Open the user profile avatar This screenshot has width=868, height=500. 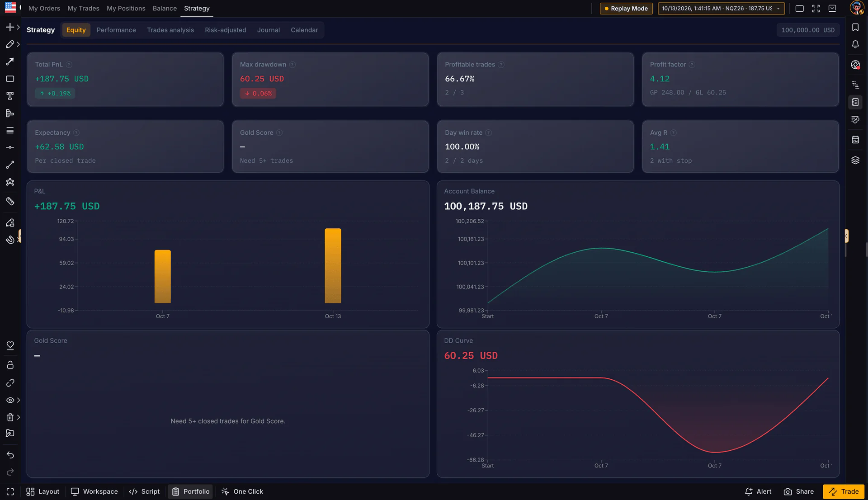pos(856,8)
